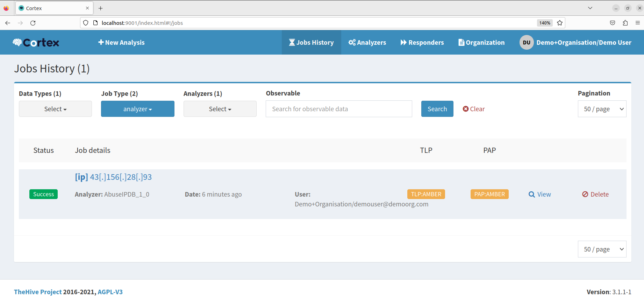
Task: Delete the 43[.]156[.]28[.]93 job
Action: point(595,194)
